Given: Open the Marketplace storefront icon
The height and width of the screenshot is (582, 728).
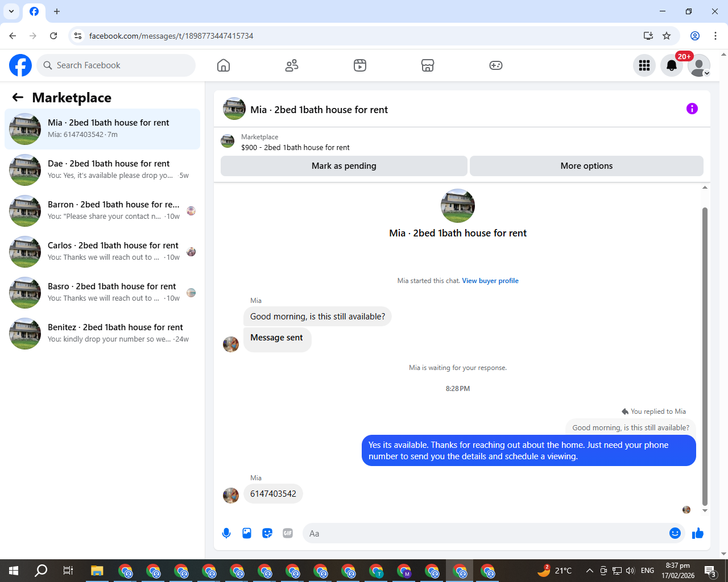Looking at the screenshot, I should (x=428, y=65).
